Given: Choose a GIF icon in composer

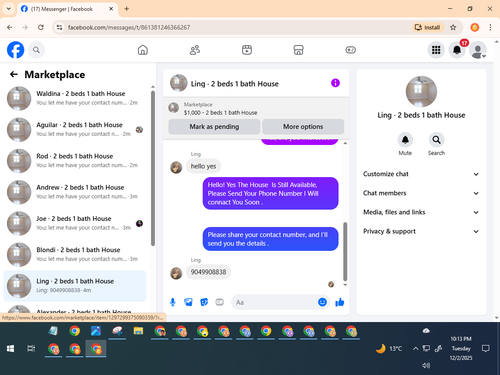Looking at the screenshot, I should coord(219,302).
